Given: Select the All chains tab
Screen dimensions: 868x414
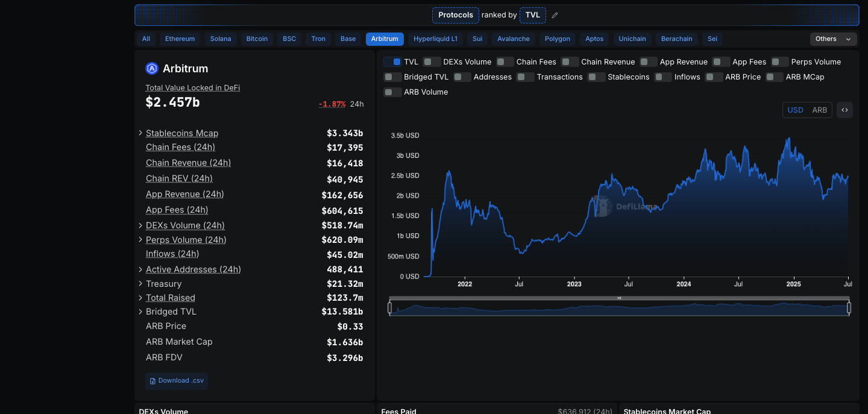Looking at the screenshot, I should coord(146,39).
